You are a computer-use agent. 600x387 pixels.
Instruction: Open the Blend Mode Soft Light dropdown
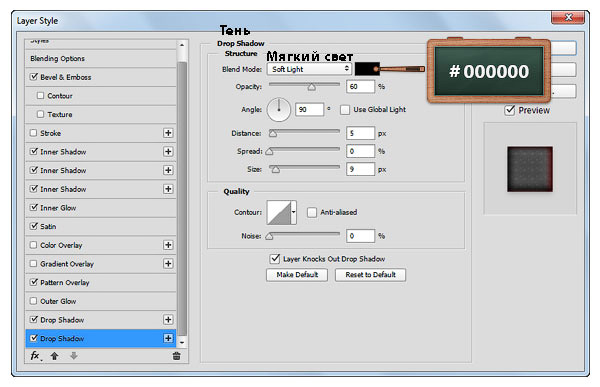pos(309,69)
